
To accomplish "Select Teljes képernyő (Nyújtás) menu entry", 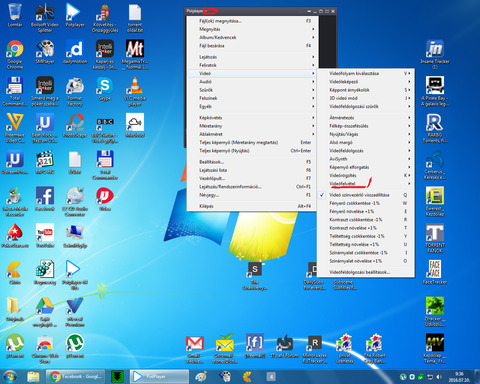I will [252, 151].
